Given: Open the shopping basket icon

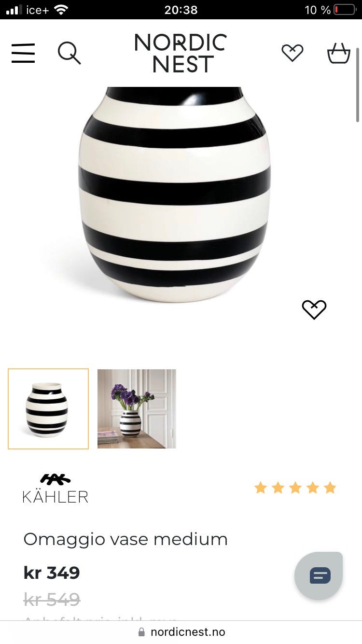Looking at the screenshot, I should pos(338,53).
